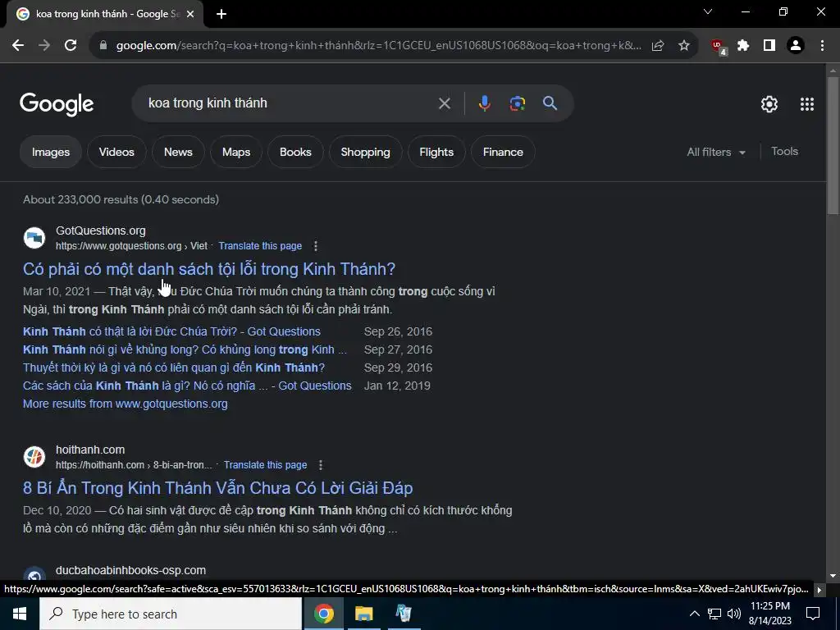The width and height of the screenshot is (840, 630).
Task: Click the page vertical scrollbar thumb
Action: click(833, 144)
